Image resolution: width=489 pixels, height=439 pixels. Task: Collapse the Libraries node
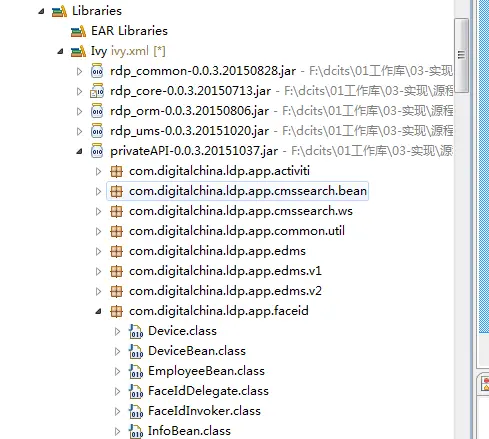(x=41, y=12)
